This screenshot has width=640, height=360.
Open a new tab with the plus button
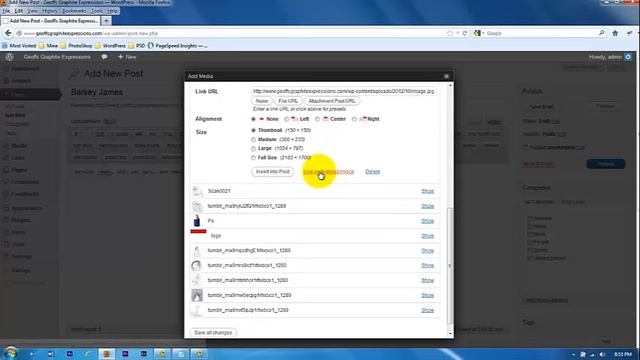pyautogui.click(x=106, y=20)
